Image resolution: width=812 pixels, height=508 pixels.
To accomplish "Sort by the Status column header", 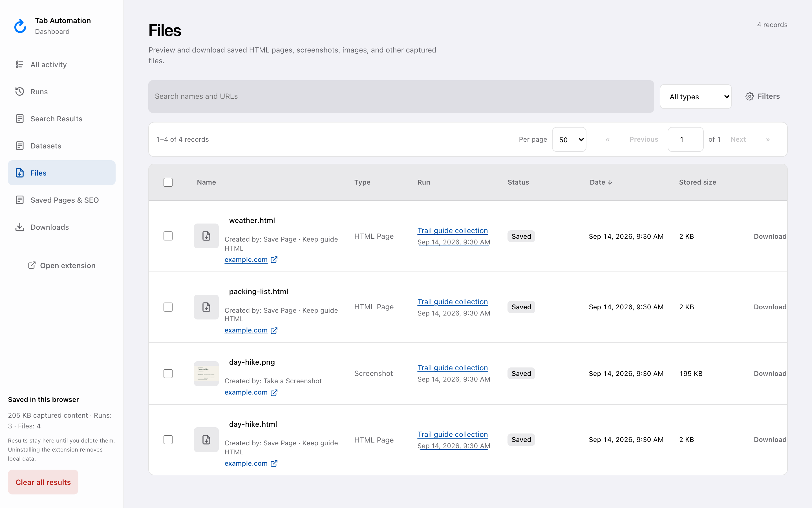I will point(518,182).
